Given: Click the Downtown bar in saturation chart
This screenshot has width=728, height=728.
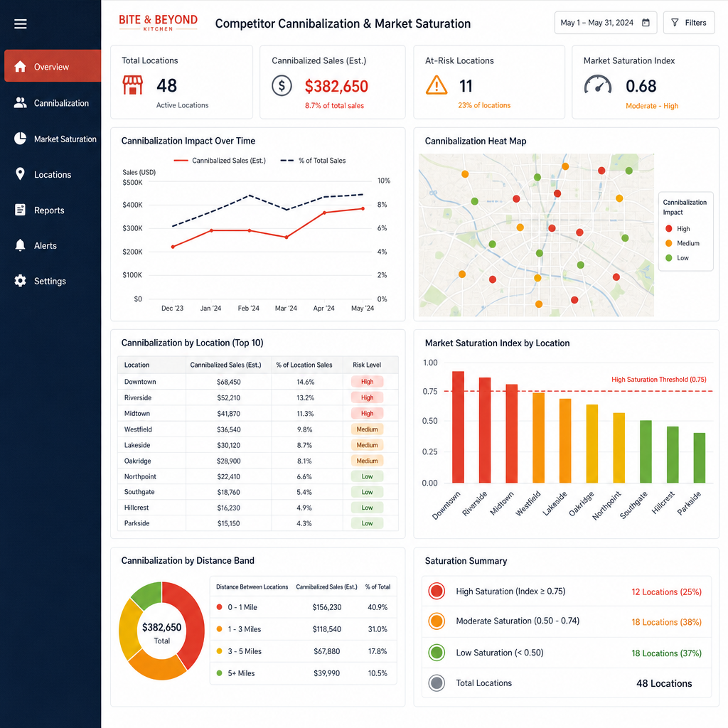Looking at the screenshot, I should point(458,427).
